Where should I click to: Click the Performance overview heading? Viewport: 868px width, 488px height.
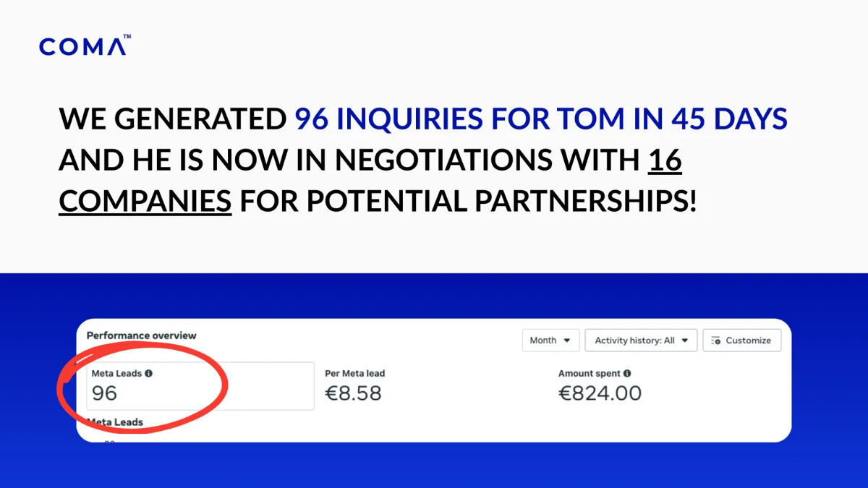click(x=141, y=335)
